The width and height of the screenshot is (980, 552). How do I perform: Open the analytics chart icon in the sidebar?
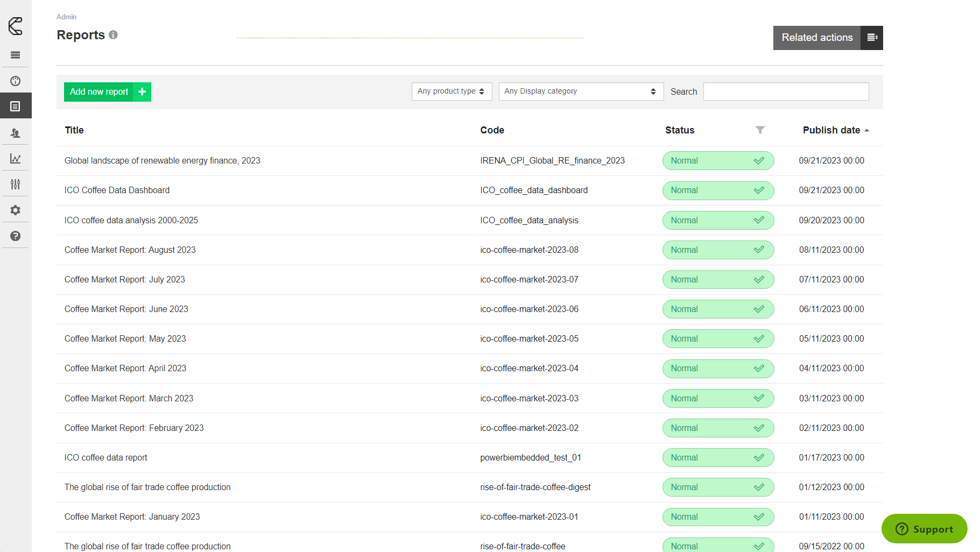[x=16, y=159]
